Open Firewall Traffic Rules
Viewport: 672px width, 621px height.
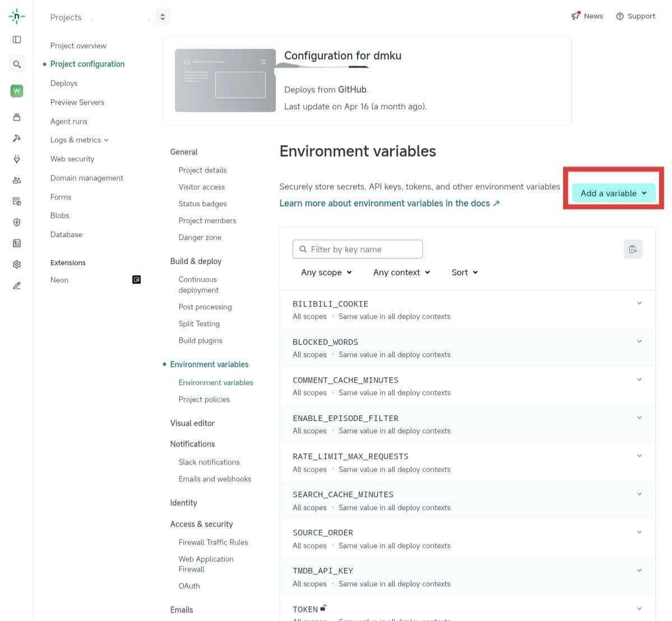(x=213, y=542)
